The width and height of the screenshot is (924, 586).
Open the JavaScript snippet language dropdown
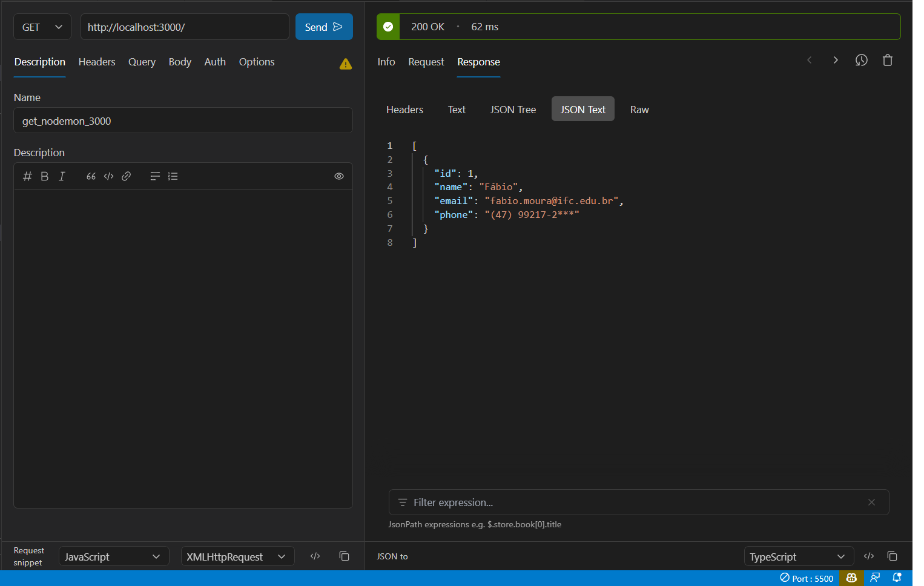113,556
